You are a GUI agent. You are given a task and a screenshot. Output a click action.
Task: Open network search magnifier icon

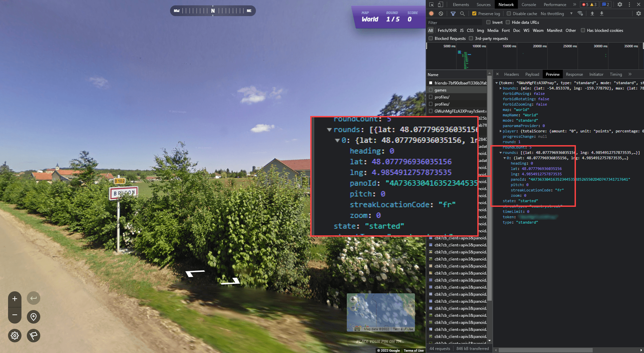[463, 14]
